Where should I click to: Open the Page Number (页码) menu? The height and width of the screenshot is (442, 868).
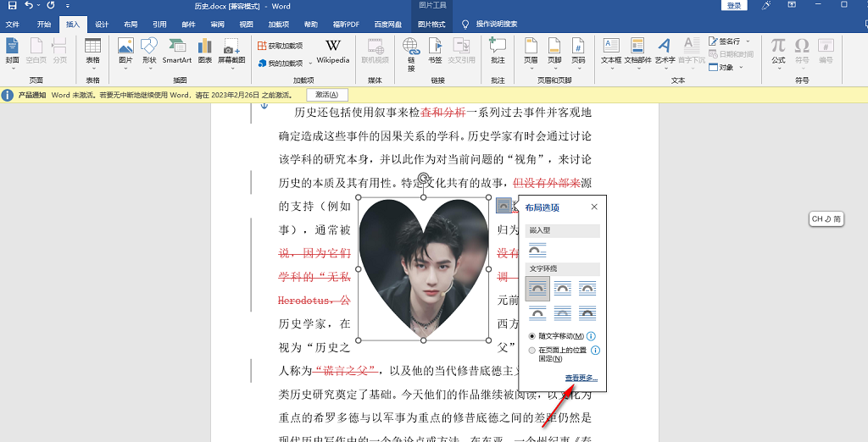(x=578, y=53)
